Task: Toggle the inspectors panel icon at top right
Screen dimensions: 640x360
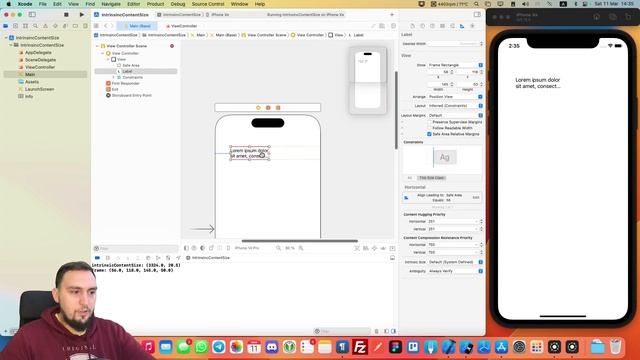Action: tap(477, 15)
